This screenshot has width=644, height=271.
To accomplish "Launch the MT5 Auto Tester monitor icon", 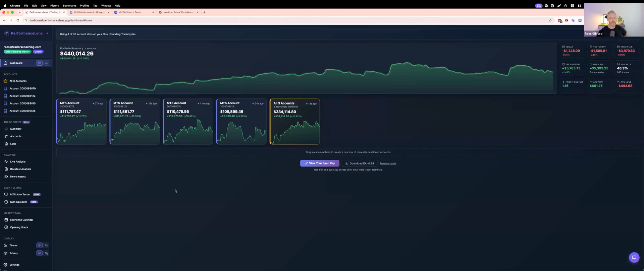I will (6, 195).
